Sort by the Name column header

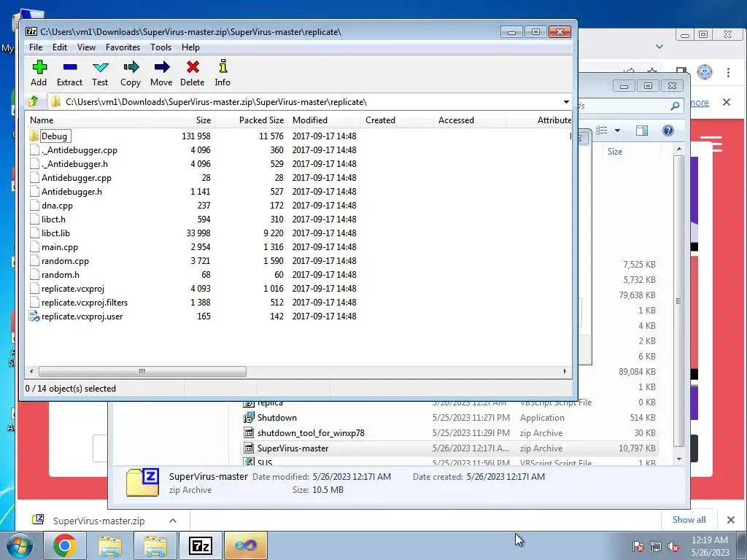[x=83, y=120]
